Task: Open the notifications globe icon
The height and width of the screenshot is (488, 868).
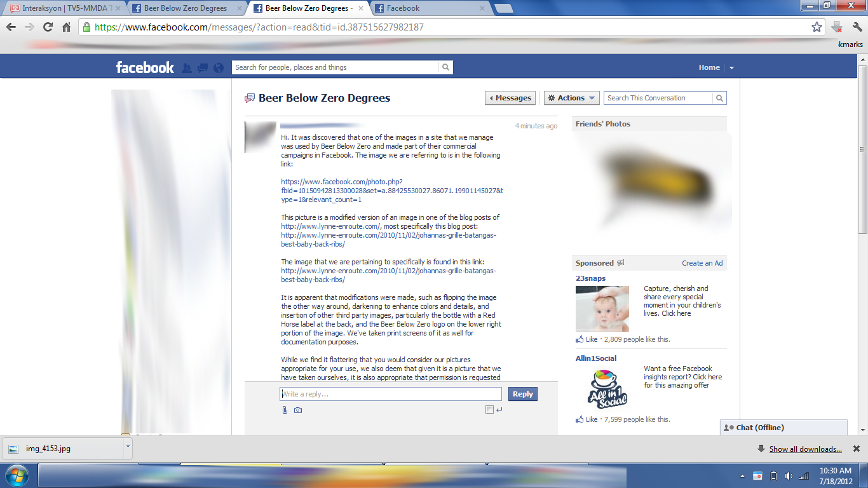Action: click(x=219, y=67)
